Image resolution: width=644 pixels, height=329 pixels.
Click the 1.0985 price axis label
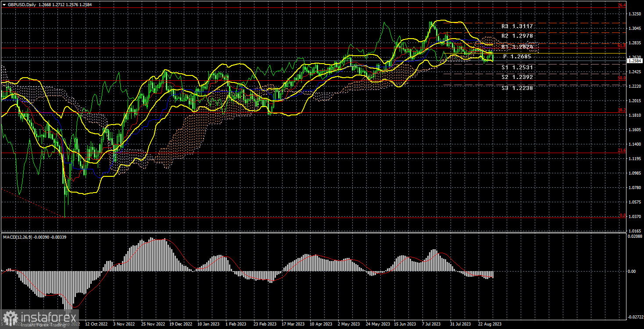634,173
